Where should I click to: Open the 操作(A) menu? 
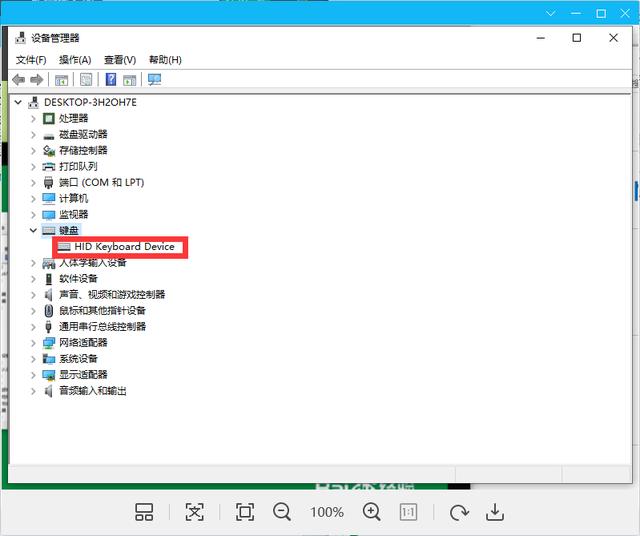pos(75,60)
